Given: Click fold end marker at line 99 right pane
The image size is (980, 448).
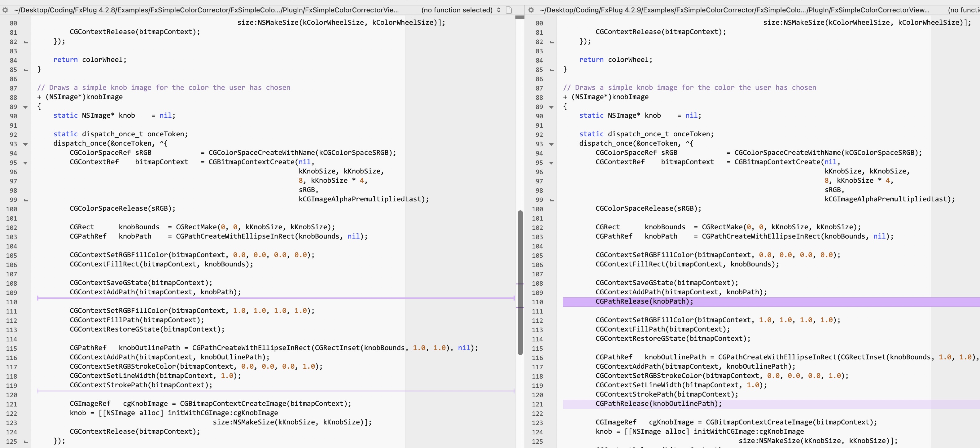Looking at the screenshot, I should (552, 200).
